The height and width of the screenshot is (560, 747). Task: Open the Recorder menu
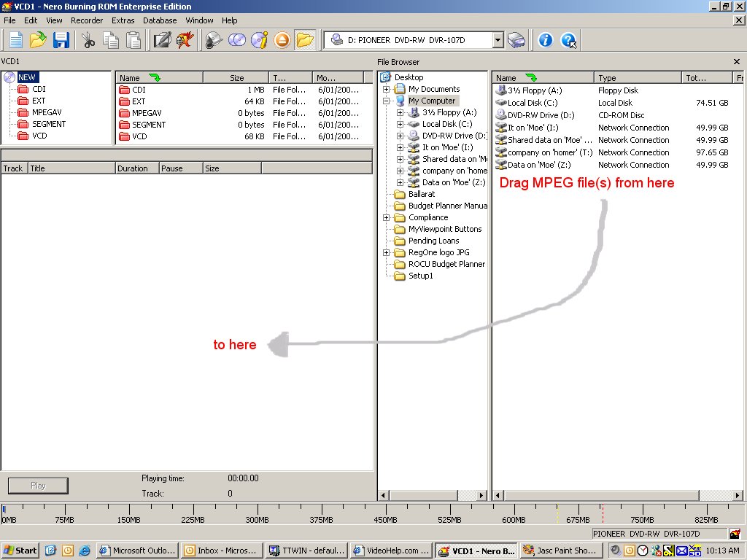coord(87,20)
